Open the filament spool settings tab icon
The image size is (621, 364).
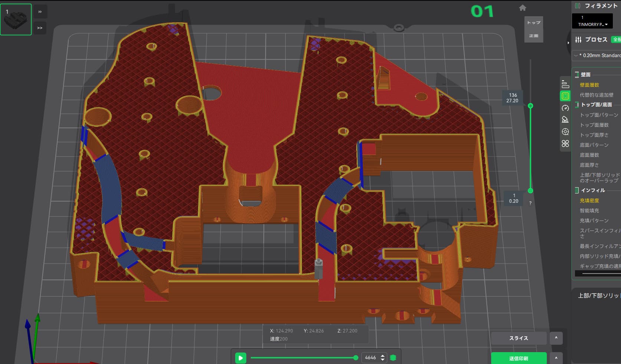tap(565, 132)
